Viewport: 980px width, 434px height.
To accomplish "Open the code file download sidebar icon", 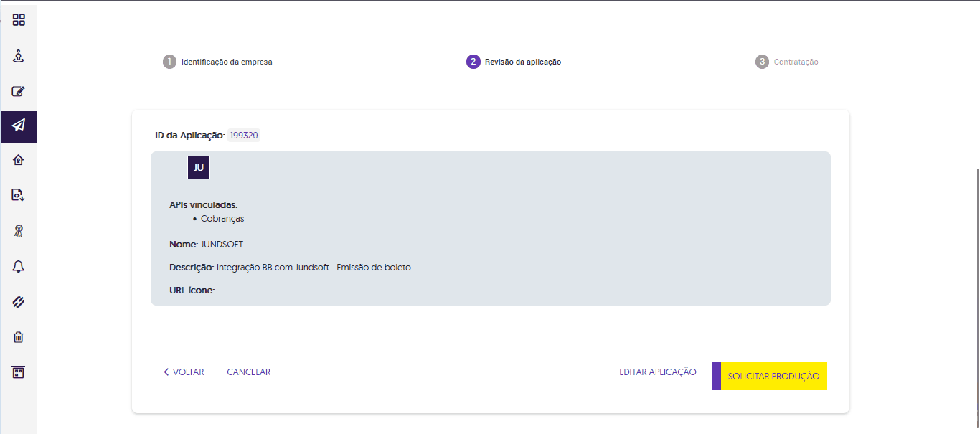I will point(19,194).
